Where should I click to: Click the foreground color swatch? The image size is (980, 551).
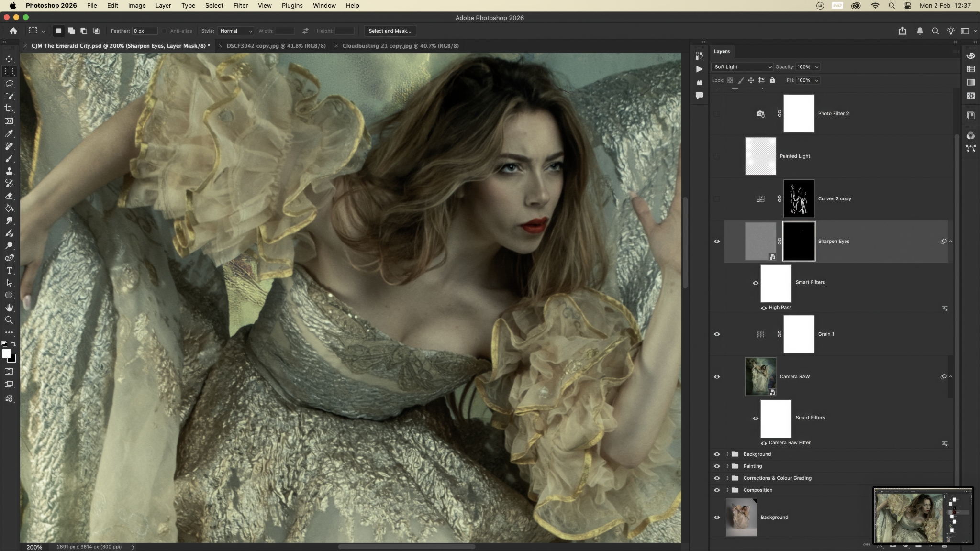(x=6, y=353)
